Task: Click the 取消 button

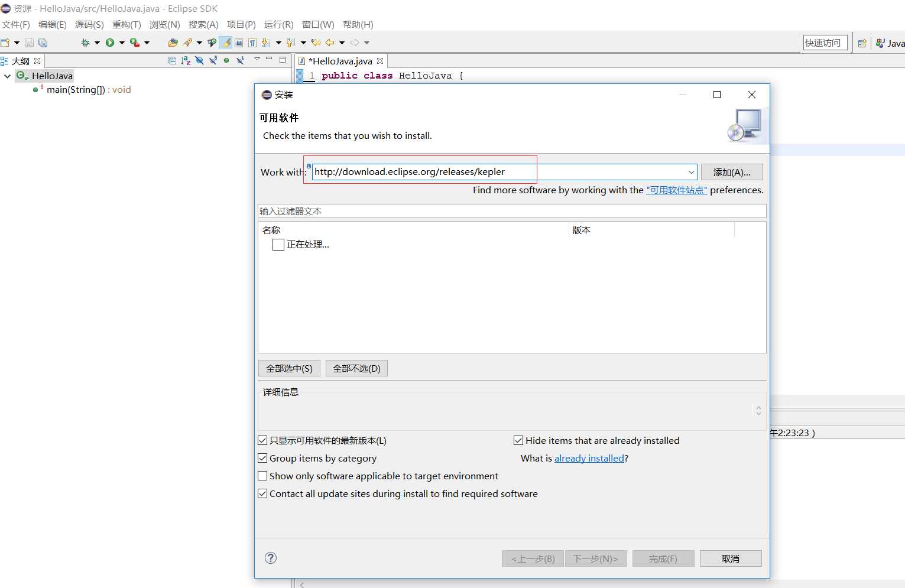Action: [731, 558]
